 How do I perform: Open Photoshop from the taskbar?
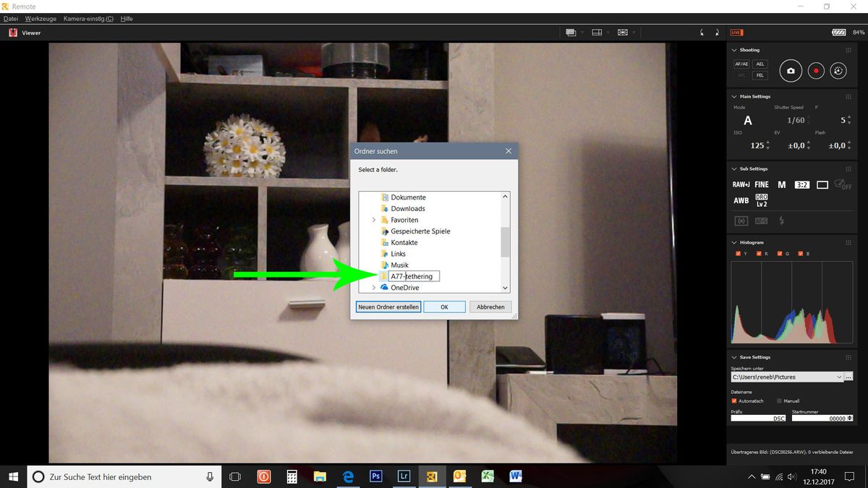coord(375,476)
